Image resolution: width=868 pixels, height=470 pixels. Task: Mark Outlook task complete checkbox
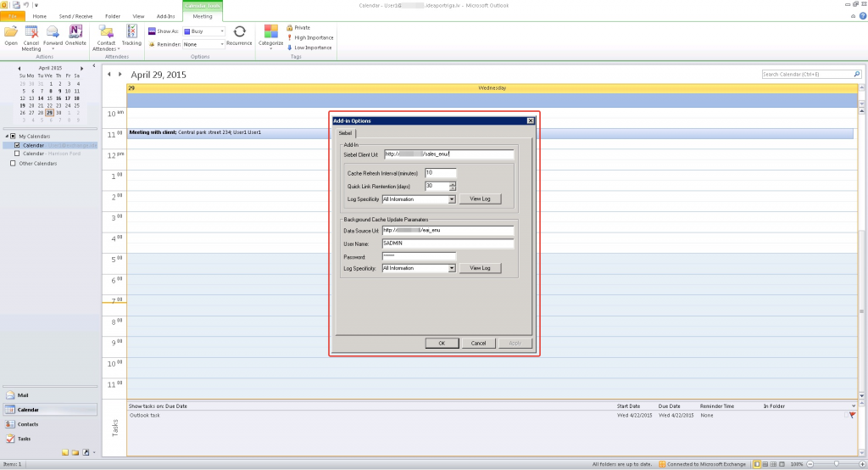tap(847, 415)
